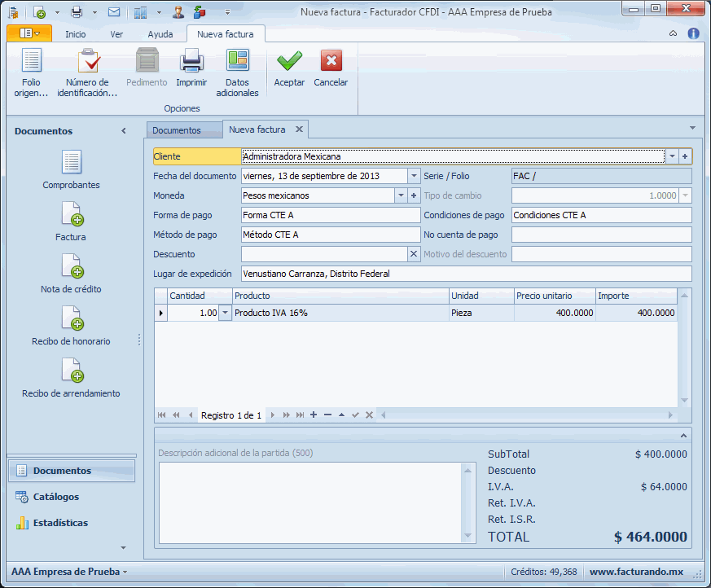Image resolution: width=711 pixels, height=588 pixels.
Task: Open Comprobantes in the sidebar
Action: click(x=72, y=170)
